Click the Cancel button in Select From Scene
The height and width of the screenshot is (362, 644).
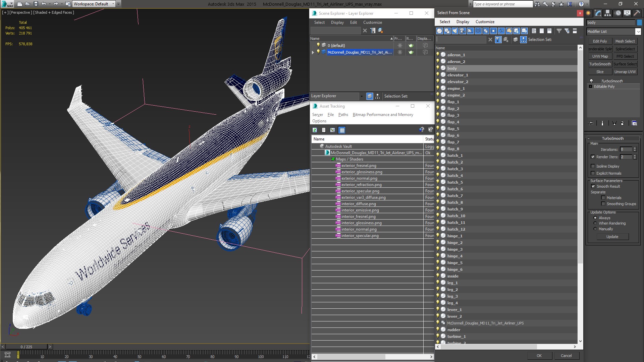[566, 356]
